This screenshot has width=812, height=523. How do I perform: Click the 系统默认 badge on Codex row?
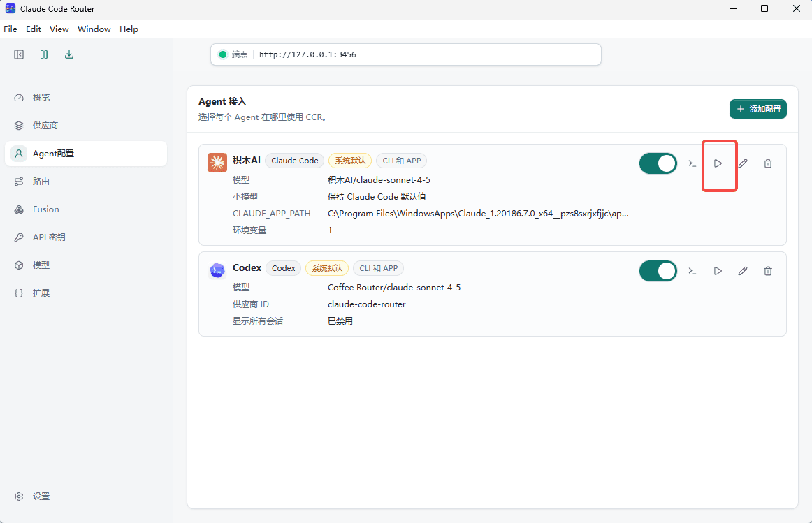[x=327, y=268]
